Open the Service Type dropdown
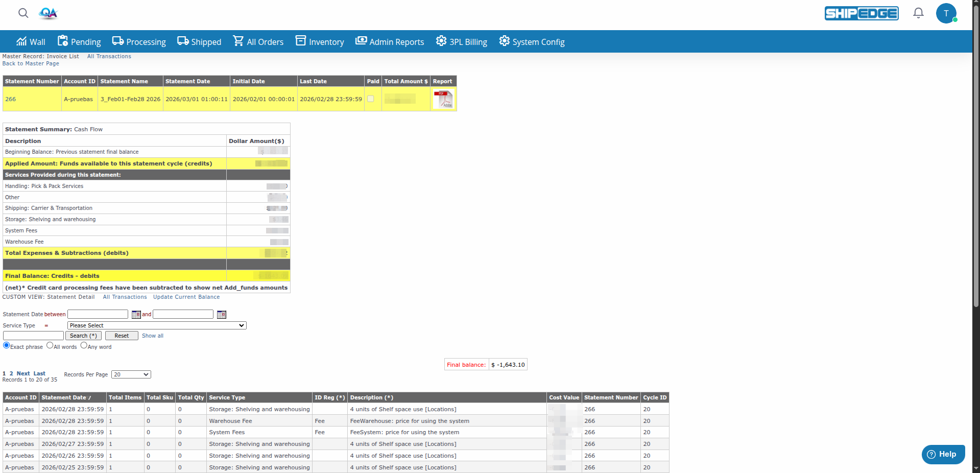 click(x=156, y=325)
